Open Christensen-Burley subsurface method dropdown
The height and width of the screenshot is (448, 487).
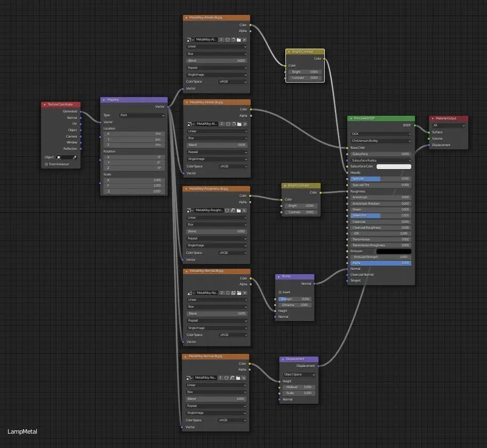click(x=381, y=141)
